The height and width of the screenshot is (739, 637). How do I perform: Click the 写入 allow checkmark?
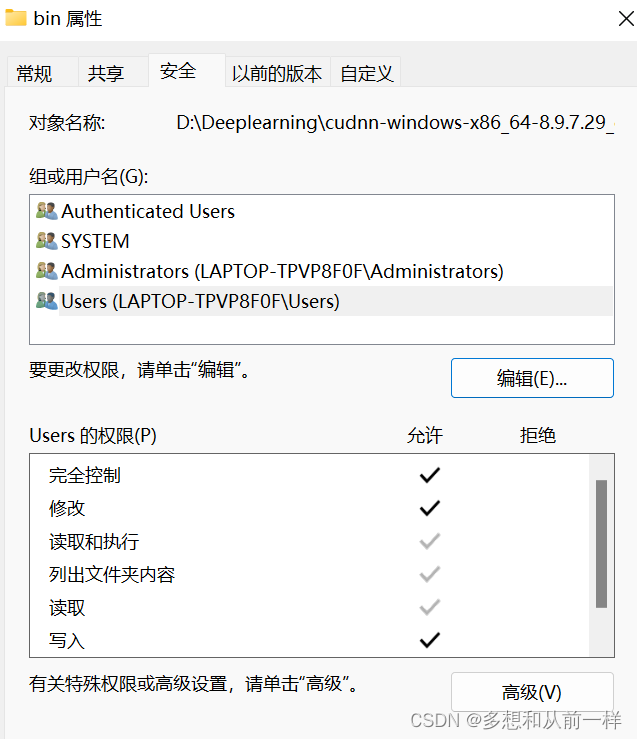(430, 641)
